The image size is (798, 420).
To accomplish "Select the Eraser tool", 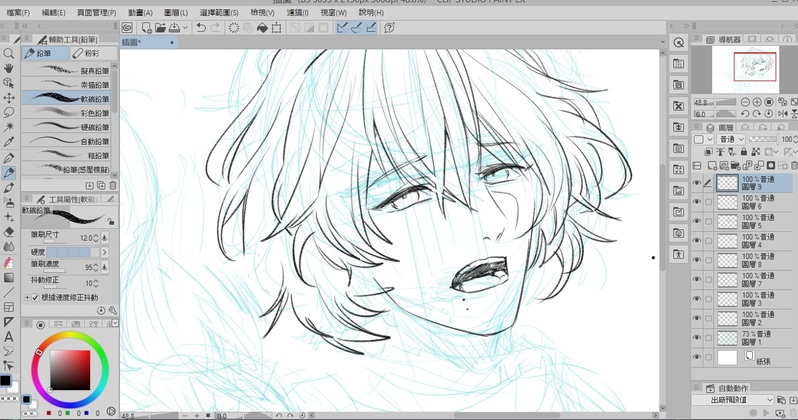I will (8, 232).
